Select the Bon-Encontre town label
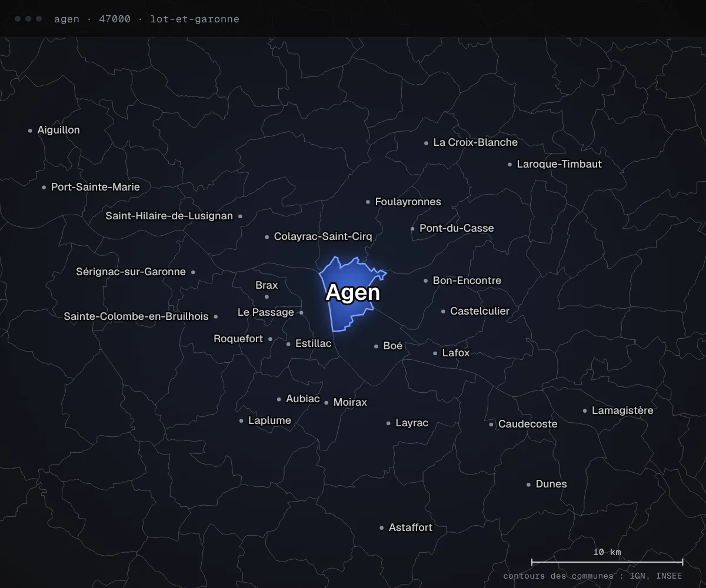This screenshot has height=588, width=706. click(x=467, y=280)
